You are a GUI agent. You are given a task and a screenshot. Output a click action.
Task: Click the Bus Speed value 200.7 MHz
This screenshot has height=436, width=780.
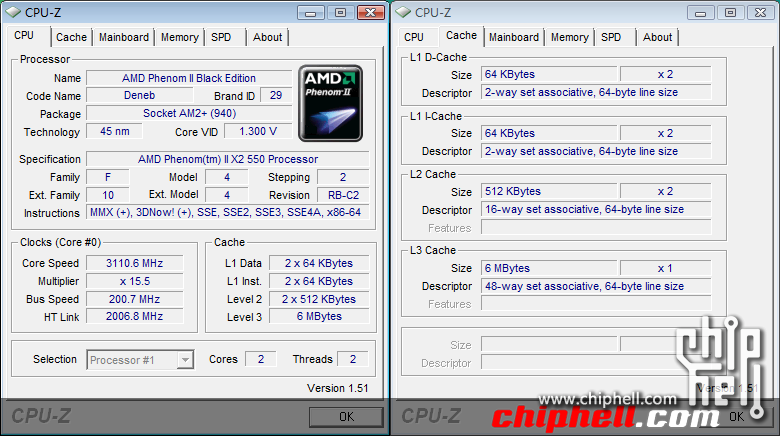[135, 299]
